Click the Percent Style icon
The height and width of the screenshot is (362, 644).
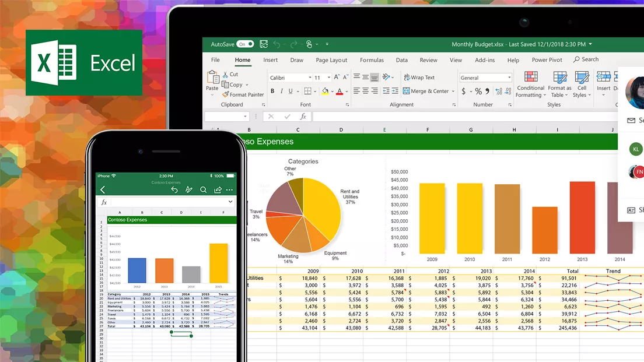[478, 92]
